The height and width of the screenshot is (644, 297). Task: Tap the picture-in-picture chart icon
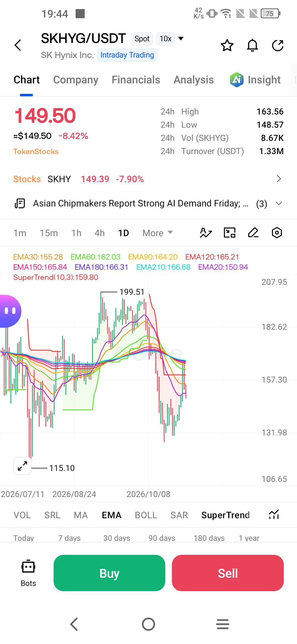pos(230,233)
